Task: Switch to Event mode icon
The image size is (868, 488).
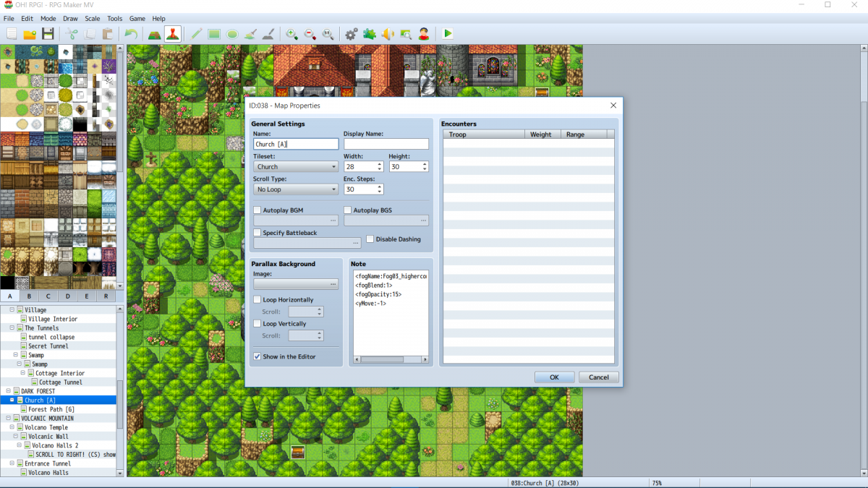Action: pos(173,33)
